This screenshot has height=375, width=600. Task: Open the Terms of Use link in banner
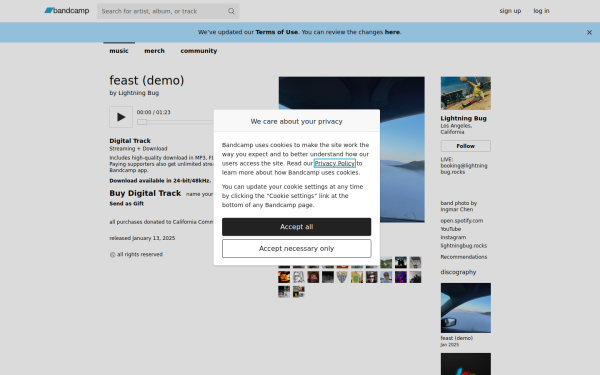click(x=276, y=32)
